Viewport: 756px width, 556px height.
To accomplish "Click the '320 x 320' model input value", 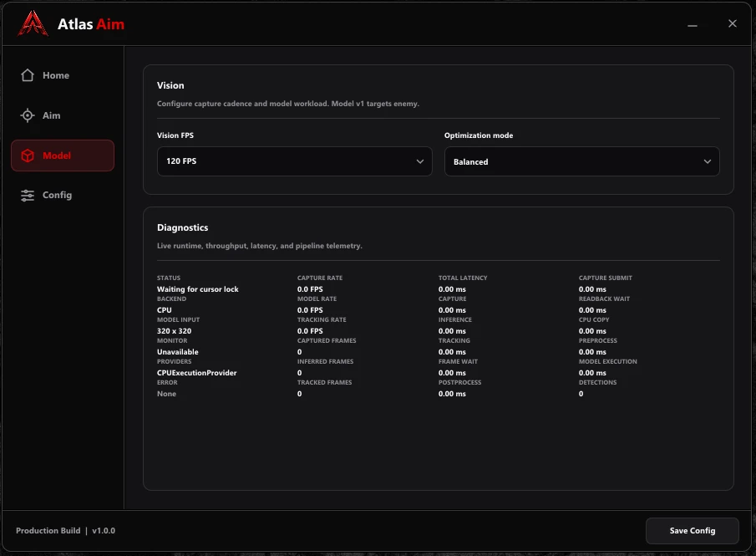I will pyautogui.click(x=174, y=331).
